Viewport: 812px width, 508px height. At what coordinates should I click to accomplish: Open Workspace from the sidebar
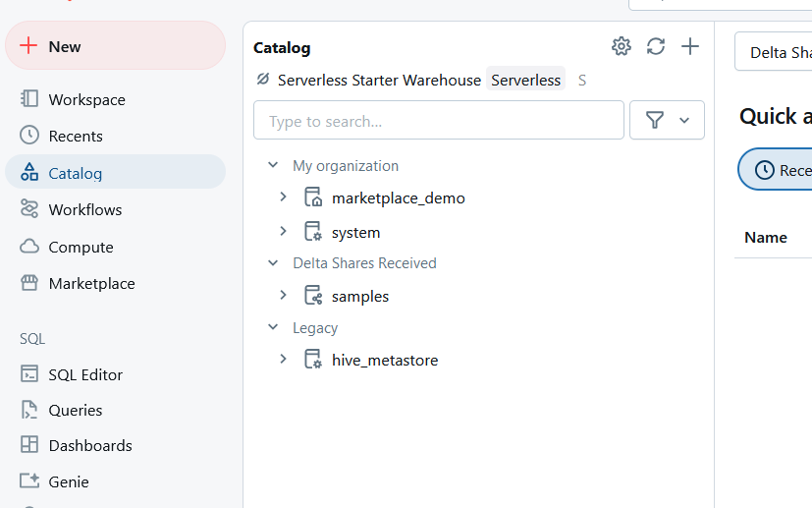(86, 99)
